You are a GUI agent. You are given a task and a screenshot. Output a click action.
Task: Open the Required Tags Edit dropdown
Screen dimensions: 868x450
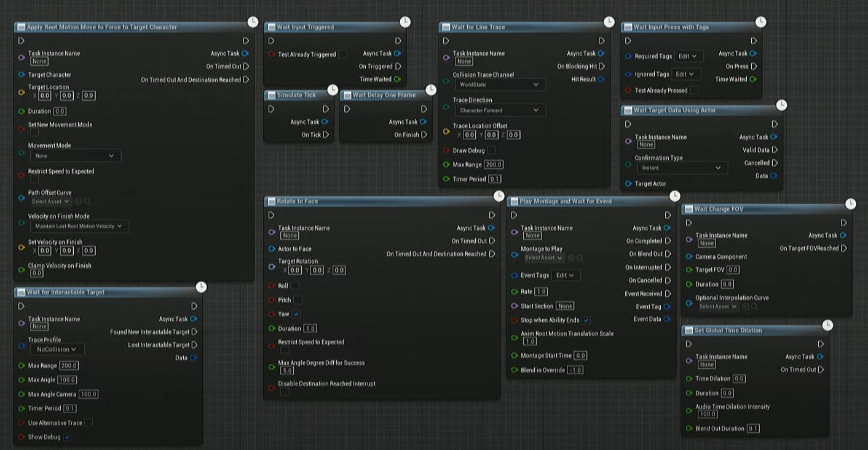point(688,56)
